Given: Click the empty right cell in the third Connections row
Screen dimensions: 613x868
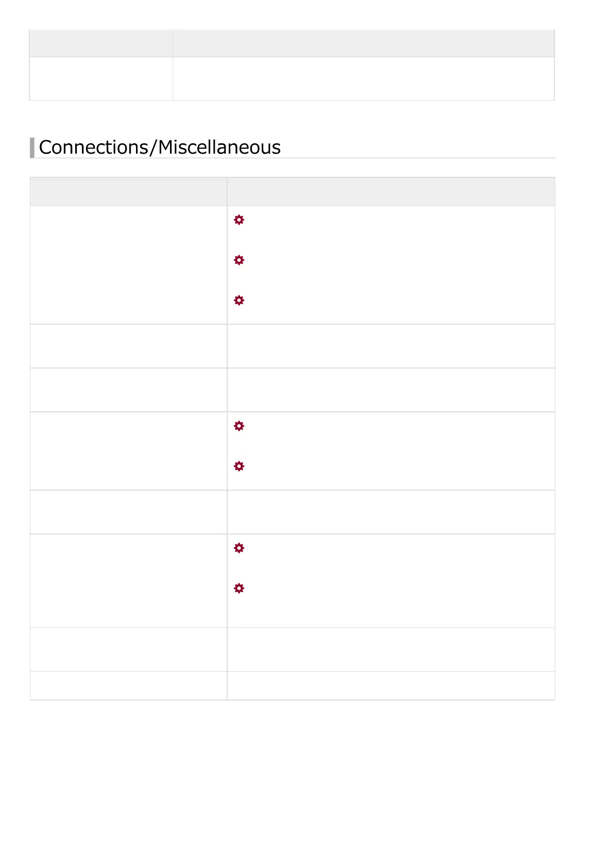Looking at the screenshot, I should coord(390,390).
